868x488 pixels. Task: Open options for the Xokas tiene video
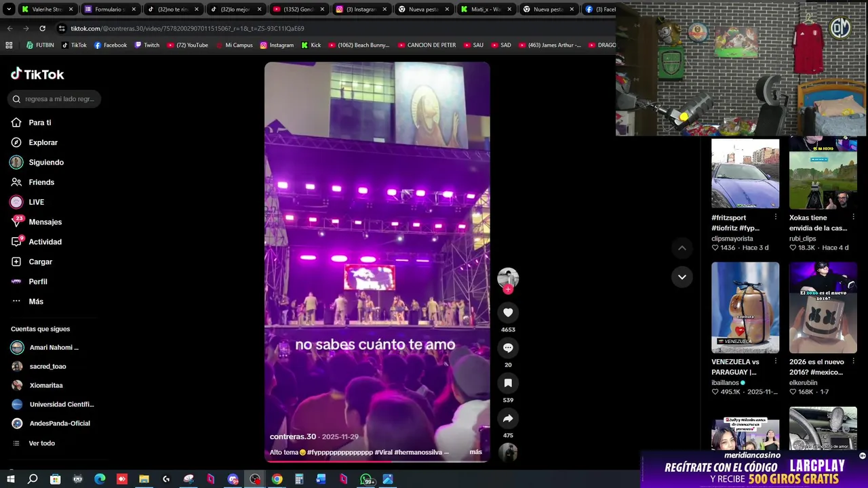click(853, 218)
